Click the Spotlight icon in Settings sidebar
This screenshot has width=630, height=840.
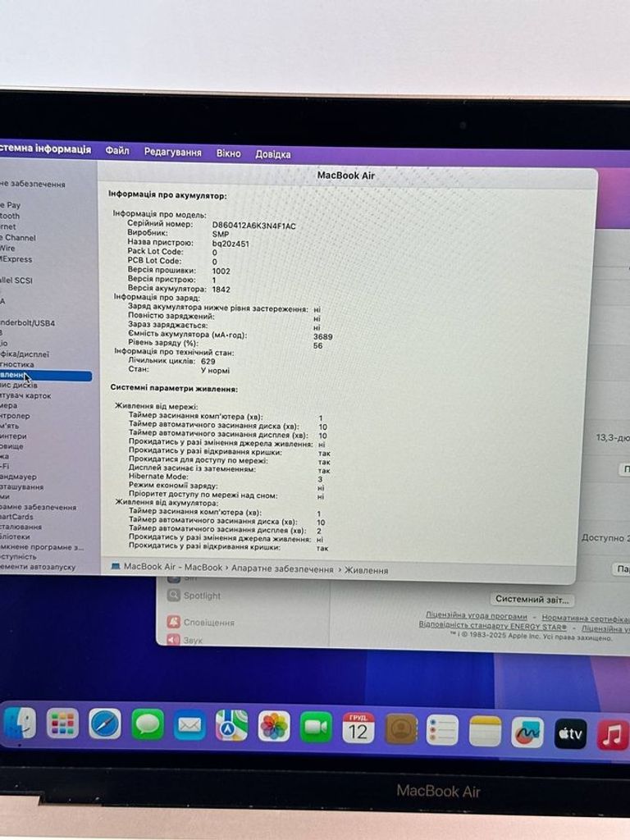174,596
